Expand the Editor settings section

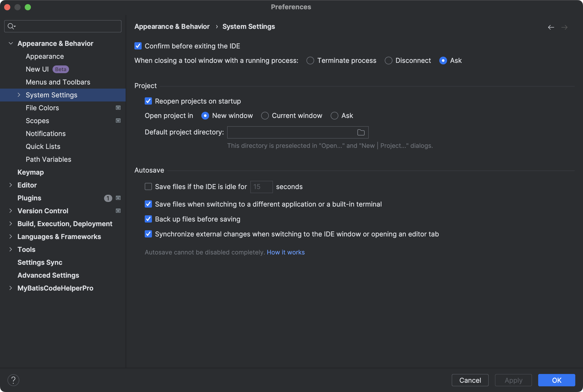coord(11,185)
